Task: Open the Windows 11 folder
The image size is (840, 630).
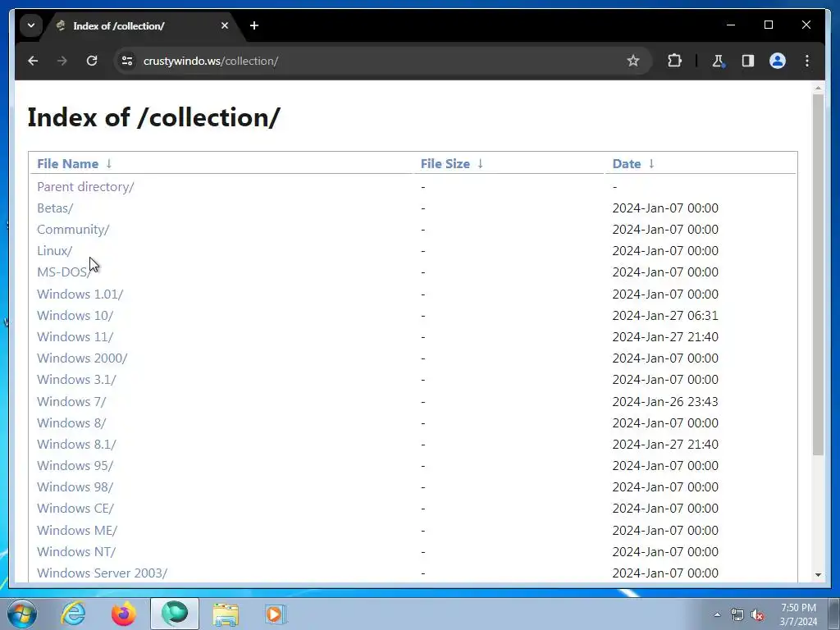Action: click(75, 337)
